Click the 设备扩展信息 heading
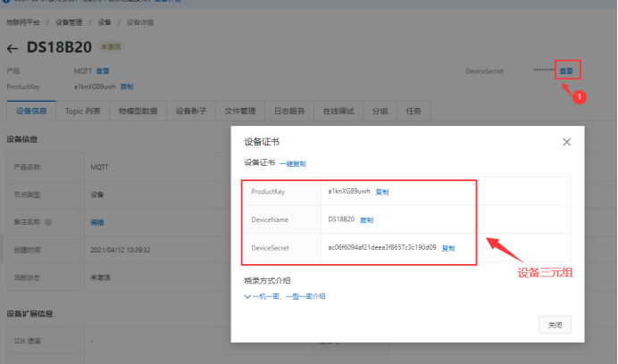The height and width of the screenshot is (364, 618). click(x=29, y=313)
